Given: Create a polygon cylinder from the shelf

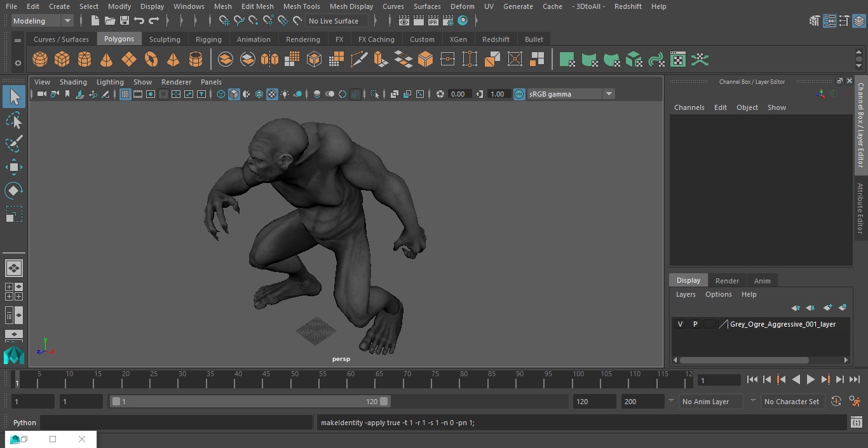Looking at the screenshot, I should [84, 60].
